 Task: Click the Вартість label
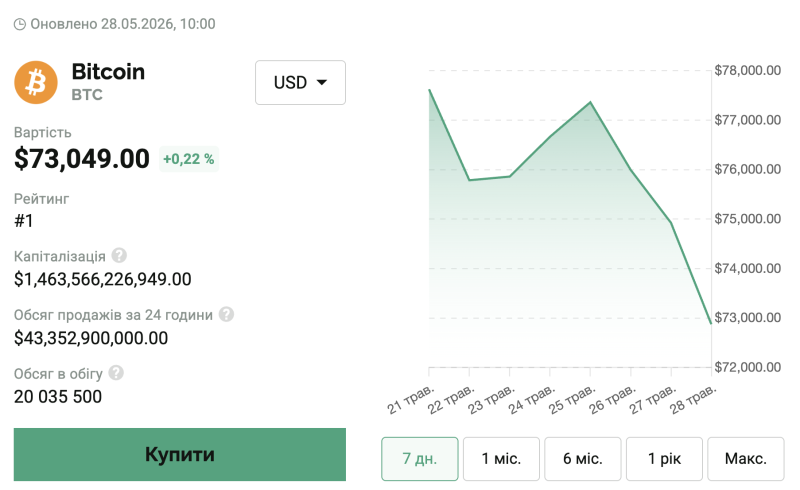point(42,133)
